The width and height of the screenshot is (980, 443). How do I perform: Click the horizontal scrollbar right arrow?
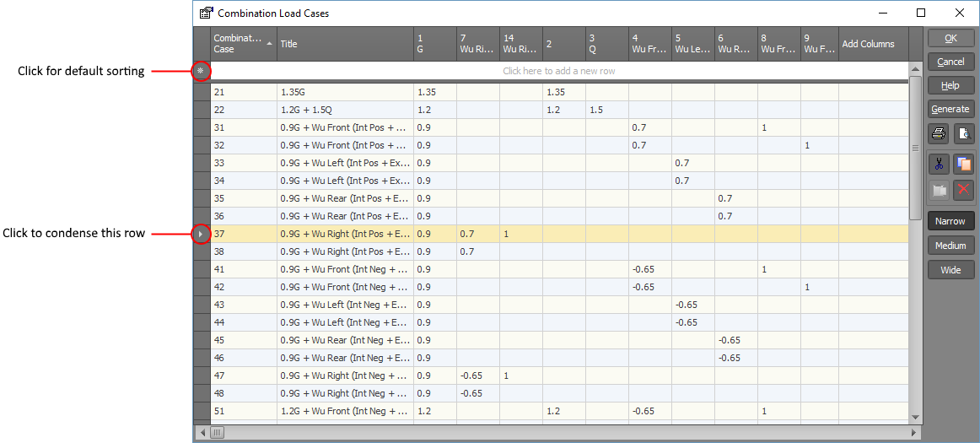913,432
